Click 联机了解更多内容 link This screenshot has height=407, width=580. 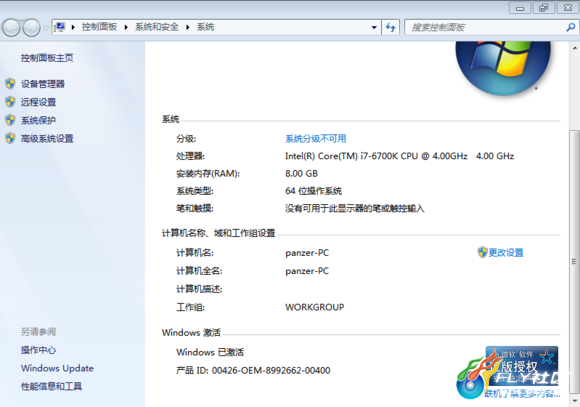522,394
